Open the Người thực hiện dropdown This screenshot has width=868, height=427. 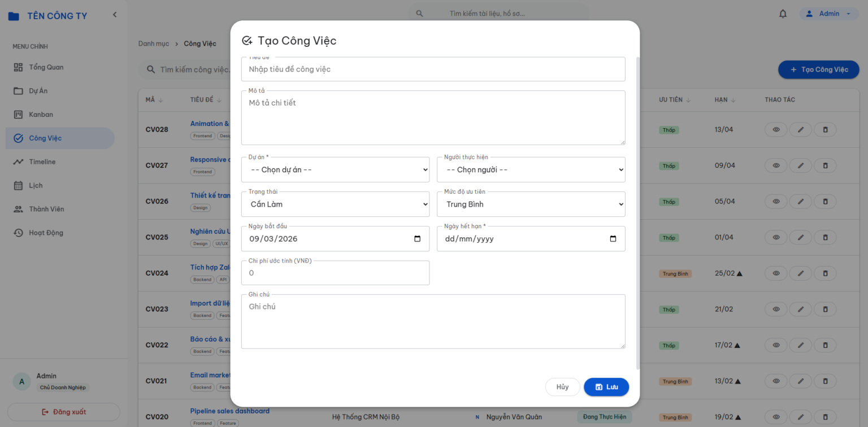pyautogui.click(x=531, y=169)
